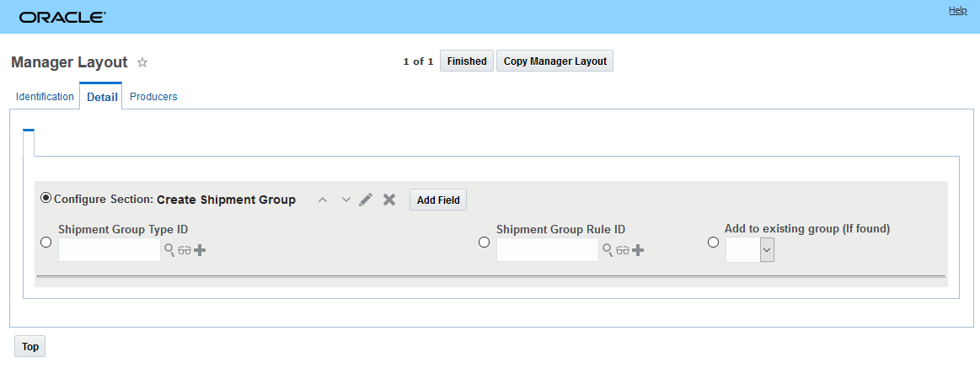Move section down with the down chevron
Screen dimensions: 980x379
point(345,200)
